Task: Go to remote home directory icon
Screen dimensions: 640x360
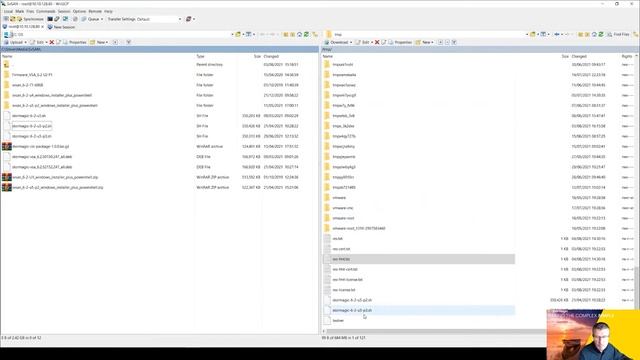Action: point(594,35)
